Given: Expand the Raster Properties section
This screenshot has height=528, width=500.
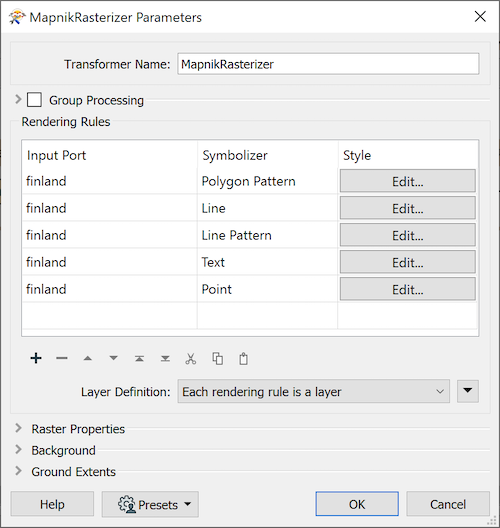Looking at the screenshot, I should coord(19,428).
